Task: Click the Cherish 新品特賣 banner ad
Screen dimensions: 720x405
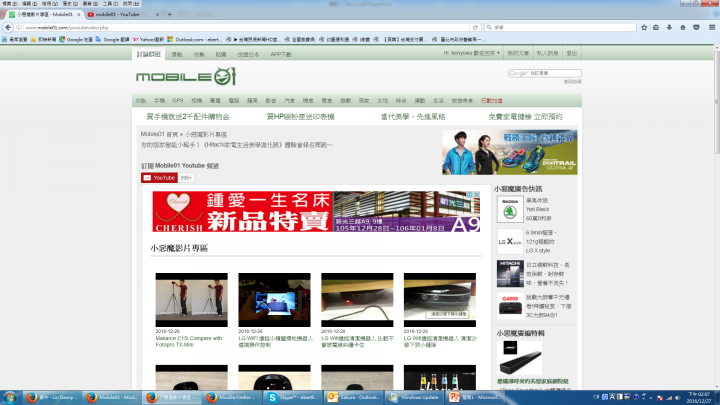Action: coord(316,212)
